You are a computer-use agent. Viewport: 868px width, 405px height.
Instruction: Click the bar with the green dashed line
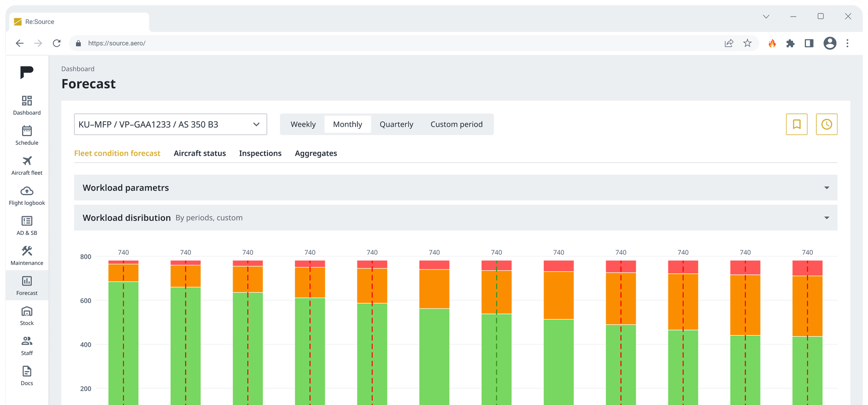(496, 333)
